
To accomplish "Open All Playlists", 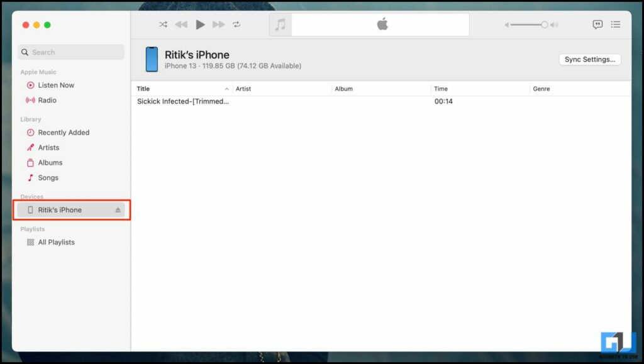I will pyautogui.click(x=57, y=241).
